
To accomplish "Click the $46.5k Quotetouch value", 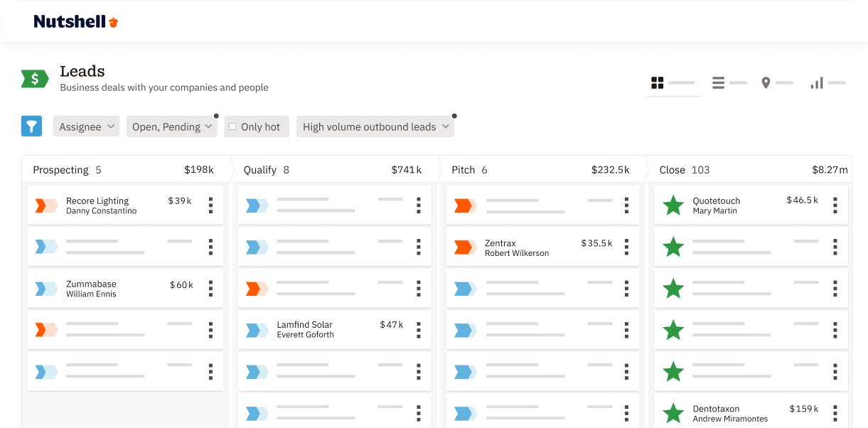I will pos(803,200).
